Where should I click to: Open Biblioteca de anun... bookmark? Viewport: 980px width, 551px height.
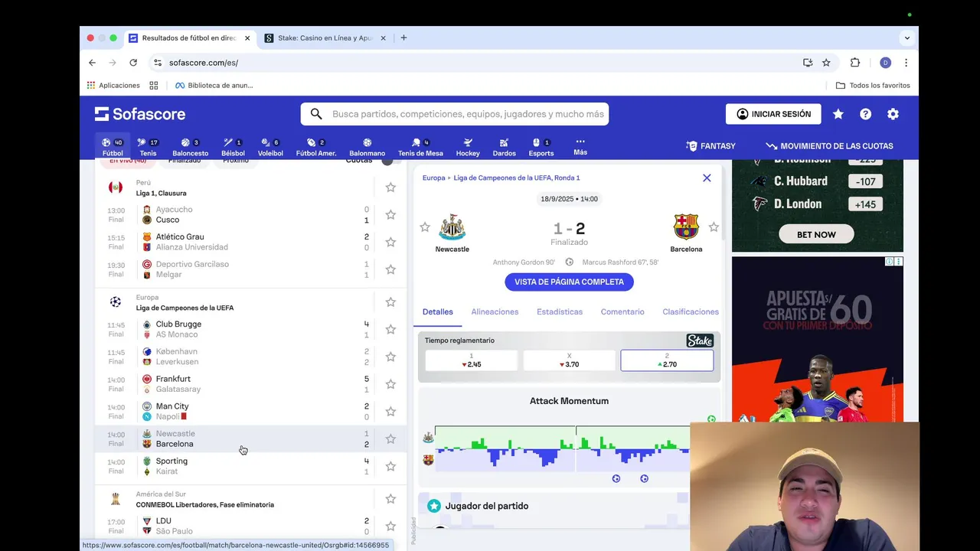[214, 85]
